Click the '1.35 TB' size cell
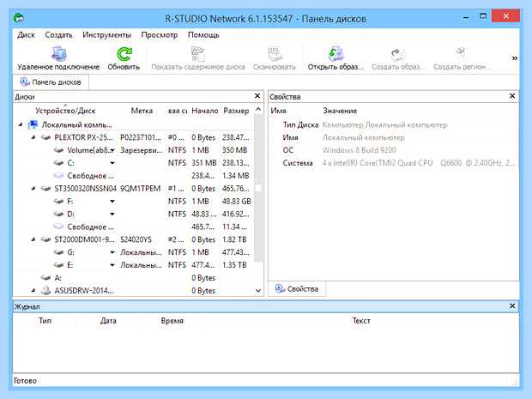532x399 pixels. (234, 265)
